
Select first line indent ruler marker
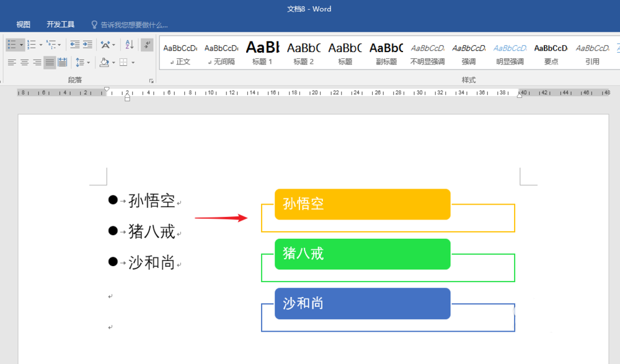(x=107, y=89)
